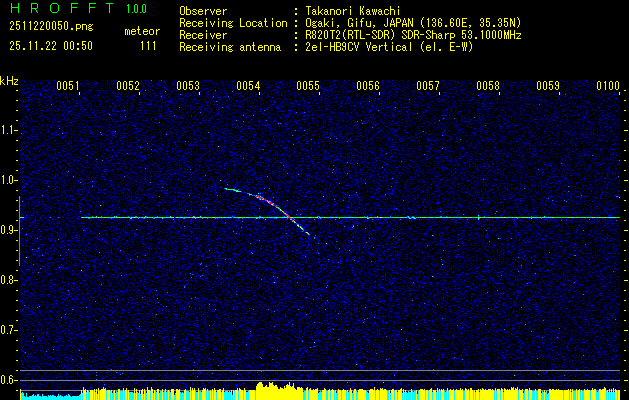Click the meteor count 111
This screenshot has width=629, height=400.
[x=148, y=46]
